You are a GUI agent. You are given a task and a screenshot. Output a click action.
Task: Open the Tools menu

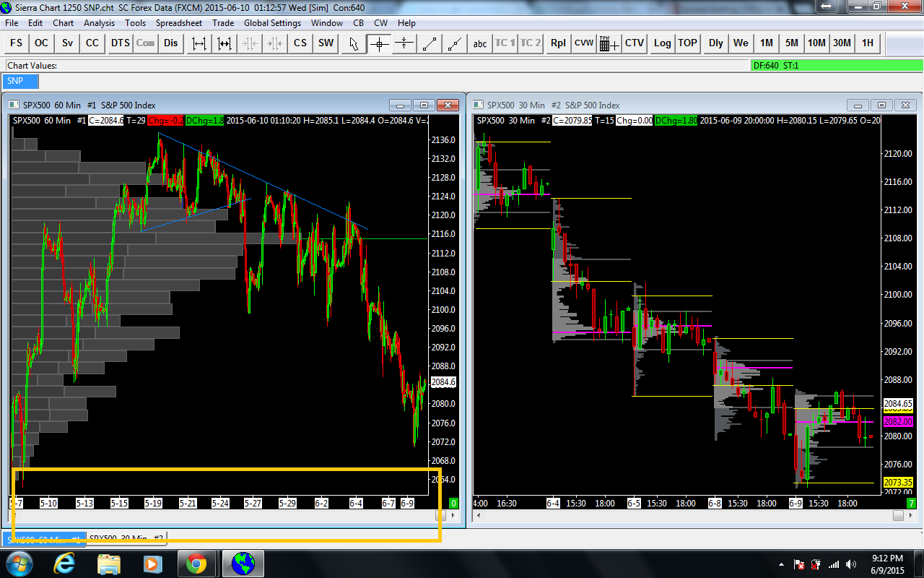click(136, 23)
